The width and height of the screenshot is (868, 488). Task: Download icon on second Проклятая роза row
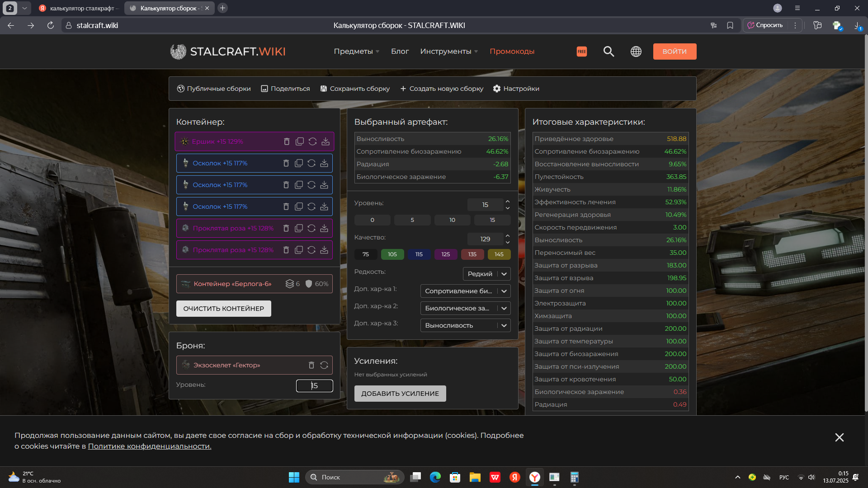[324, 250]
